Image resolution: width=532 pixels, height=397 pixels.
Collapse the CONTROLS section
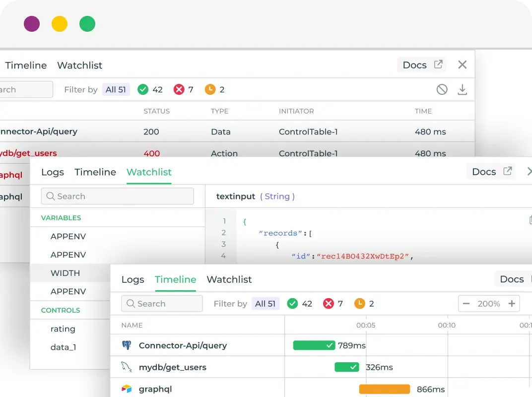(61, 310)
